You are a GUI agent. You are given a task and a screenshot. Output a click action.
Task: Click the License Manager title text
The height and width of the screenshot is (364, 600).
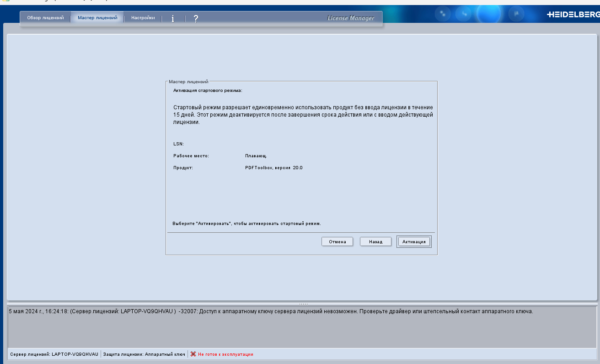[x=350, y=18]
